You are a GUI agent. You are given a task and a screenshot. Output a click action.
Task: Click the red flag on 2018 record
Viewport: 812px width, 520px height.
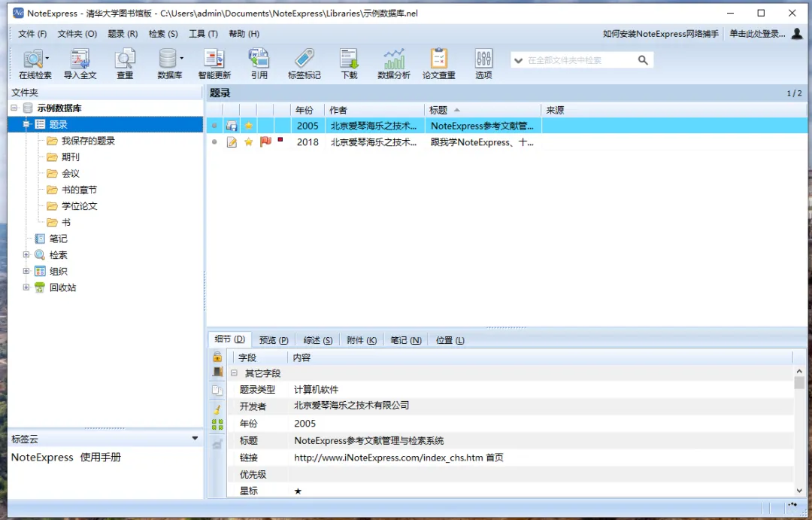pos(265,141)
